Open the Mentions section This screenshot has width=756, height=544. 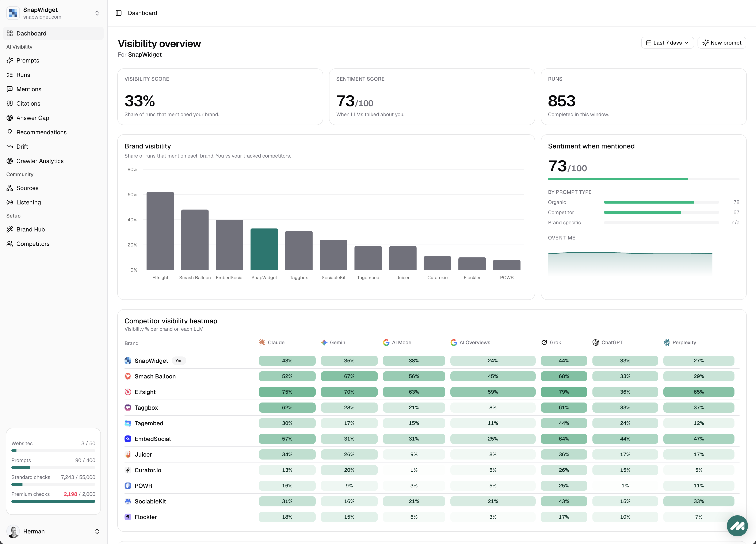click(53, 89)
